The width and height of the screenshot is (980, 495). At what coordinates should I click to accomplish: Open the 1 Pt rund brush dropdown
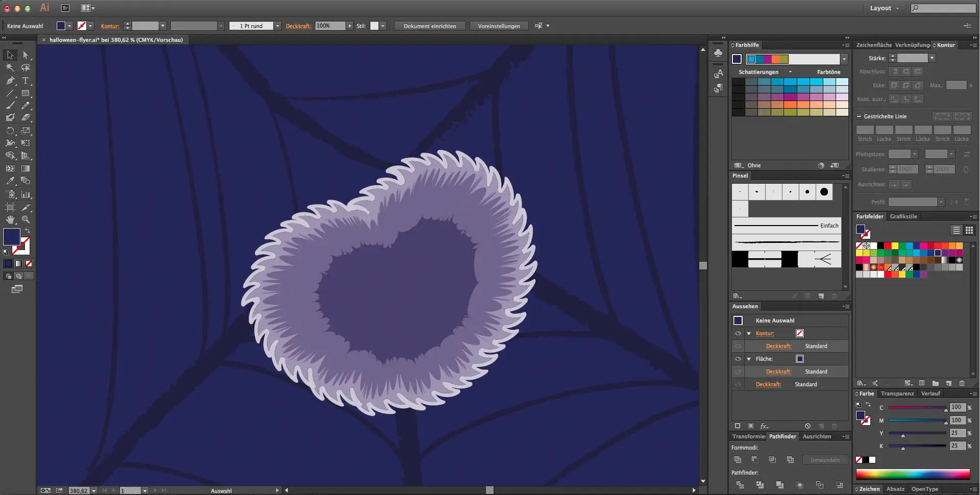pos(277,26)
